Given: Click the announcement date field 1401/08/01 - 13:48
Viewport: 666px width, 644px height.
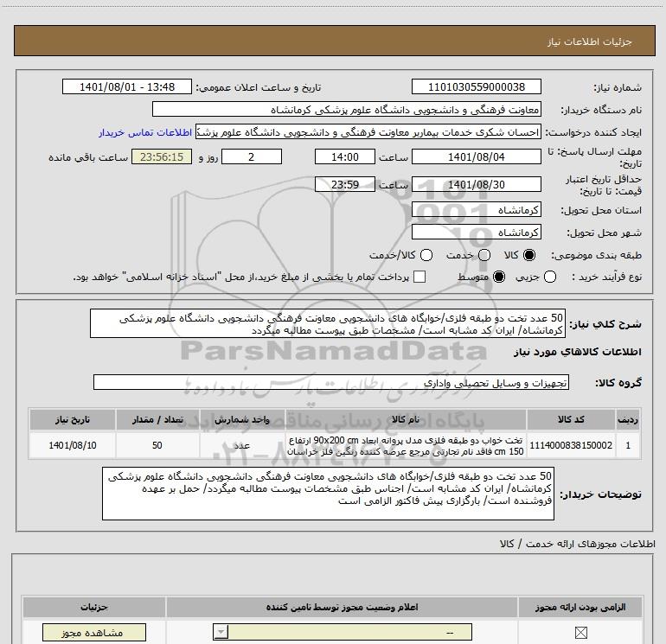Looking at the screenshot, I should 127,87.
